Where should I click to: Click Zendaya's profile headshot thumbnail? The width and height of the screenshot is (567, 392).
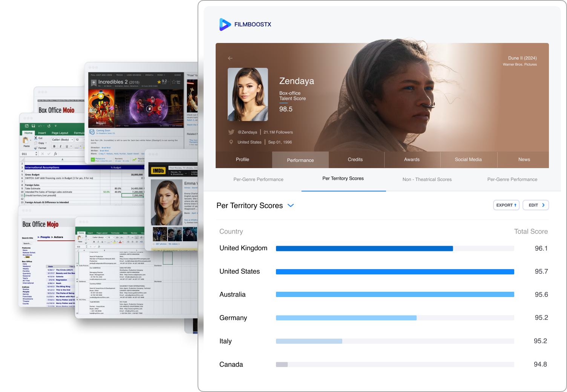(x=248, y=95)
